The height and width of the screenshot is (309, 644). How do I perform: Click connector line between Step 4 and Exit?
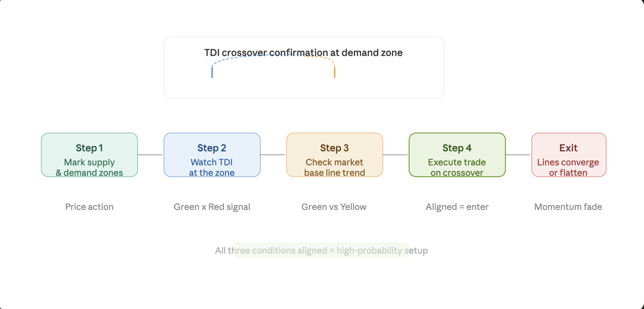click(518, 155)
